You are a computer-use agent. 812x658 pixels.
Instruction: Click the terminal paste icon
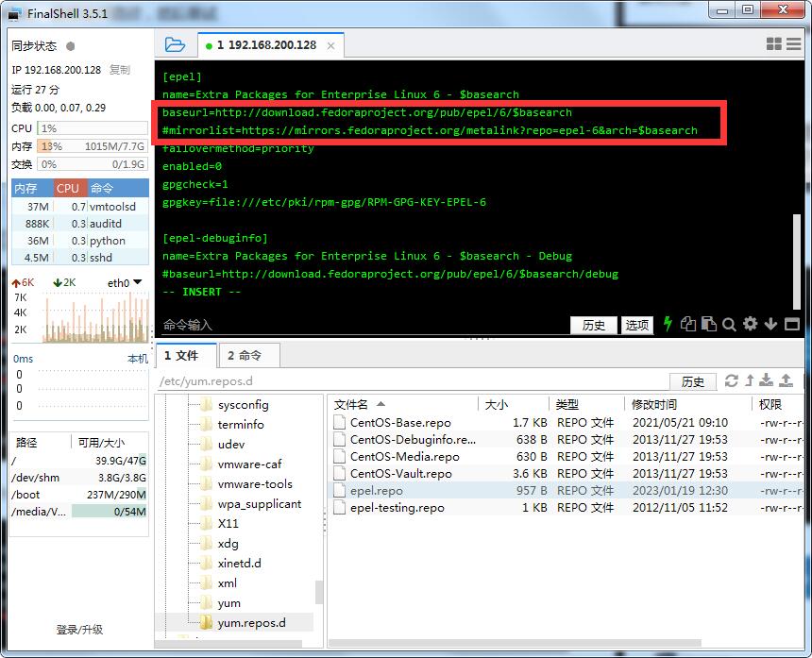click(x=708, y=324)
